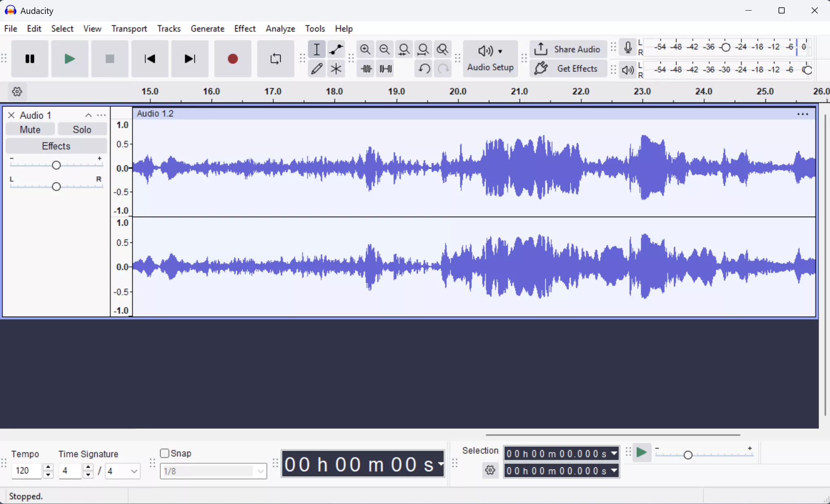Select the Selection (I-beam) tool

pyautogui.click(x=317, y=49)
